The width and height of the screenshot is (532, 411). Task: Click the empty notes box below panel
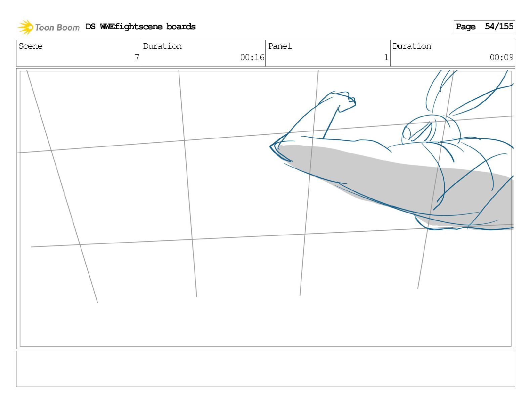[265, 369]
